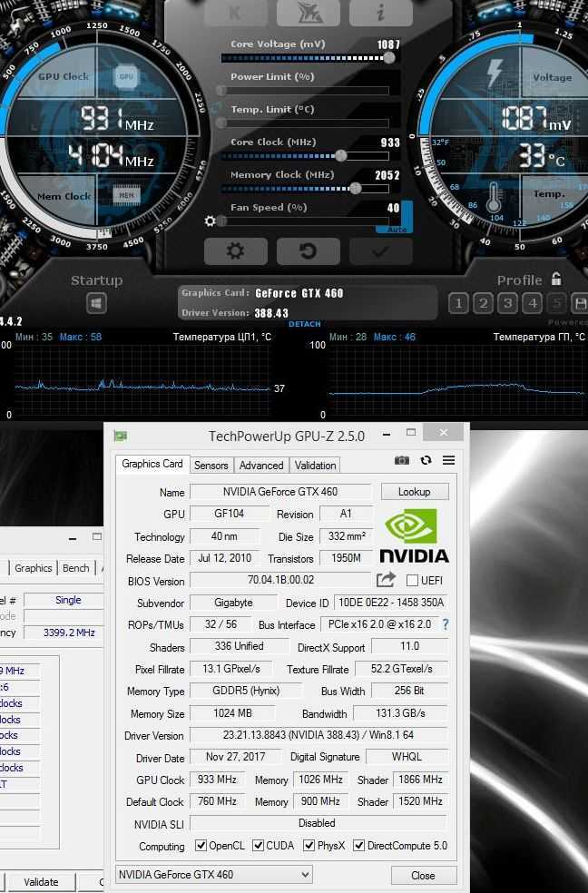Minimize the CPU-Z window
This screenshot has width=588, height=893.
coord(73,538)
